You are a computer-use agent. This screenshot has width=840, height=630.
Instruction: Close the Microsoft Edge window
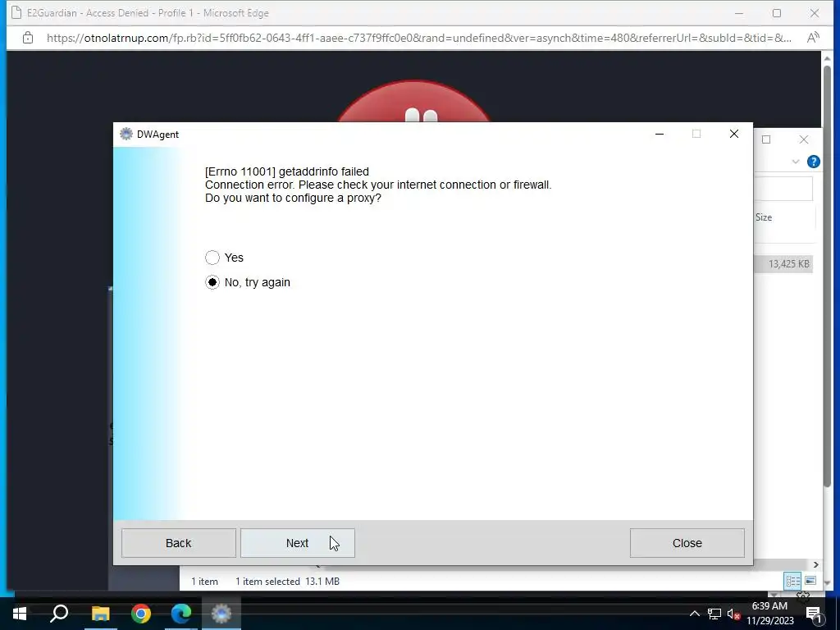tap(815, 13)
